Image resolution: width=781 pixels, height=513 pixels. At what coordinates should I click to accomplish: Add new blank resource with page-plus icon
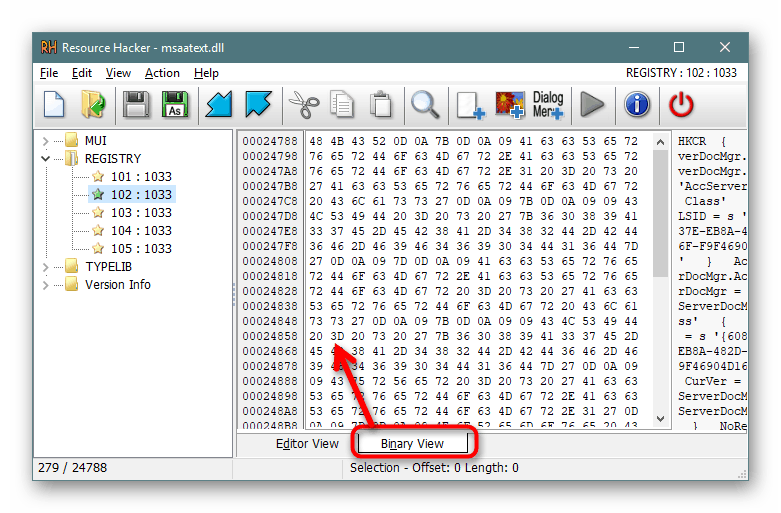tap(471, 105)
